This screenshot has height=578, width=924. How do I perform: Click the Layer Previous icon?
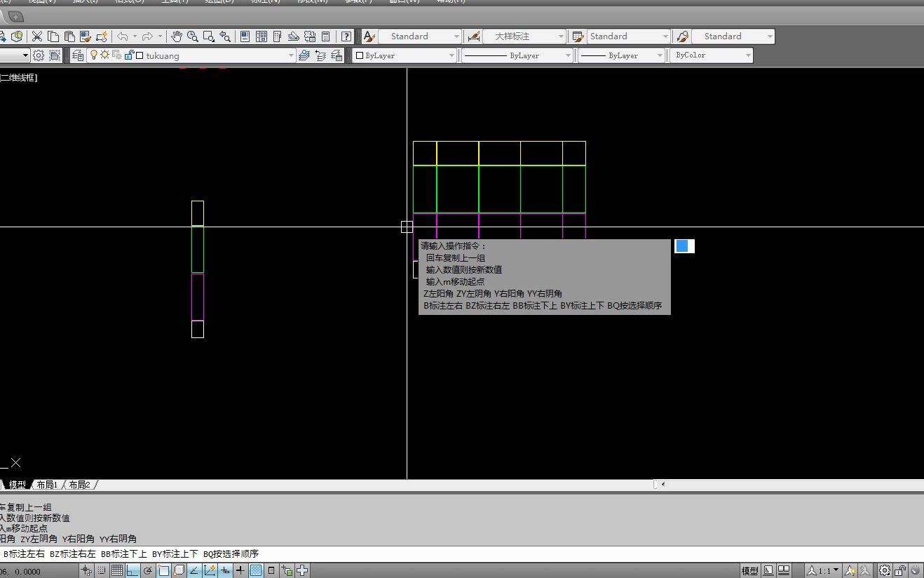pos(320,55)
